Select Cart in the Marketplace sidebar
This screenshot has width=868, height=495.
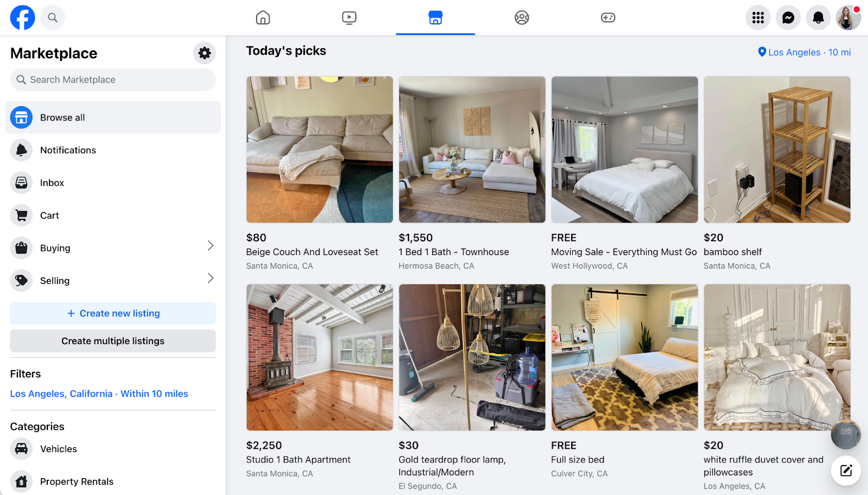[x=113, y=215]
